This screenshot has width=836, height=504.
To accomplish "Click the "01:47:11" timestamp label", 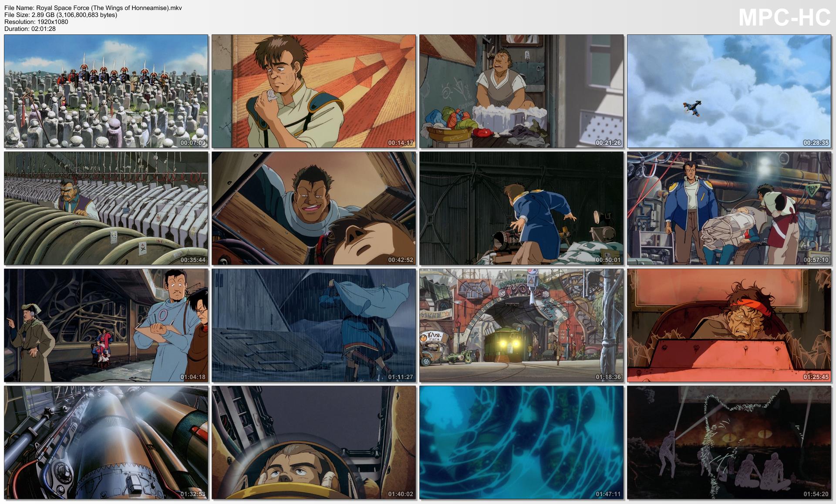I will 608,494.
